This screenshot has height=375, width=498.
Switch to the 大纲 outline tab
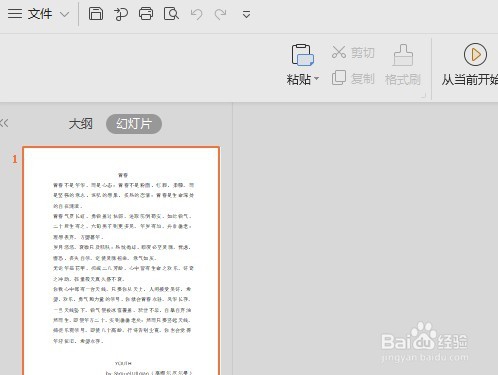coord(81,124)
